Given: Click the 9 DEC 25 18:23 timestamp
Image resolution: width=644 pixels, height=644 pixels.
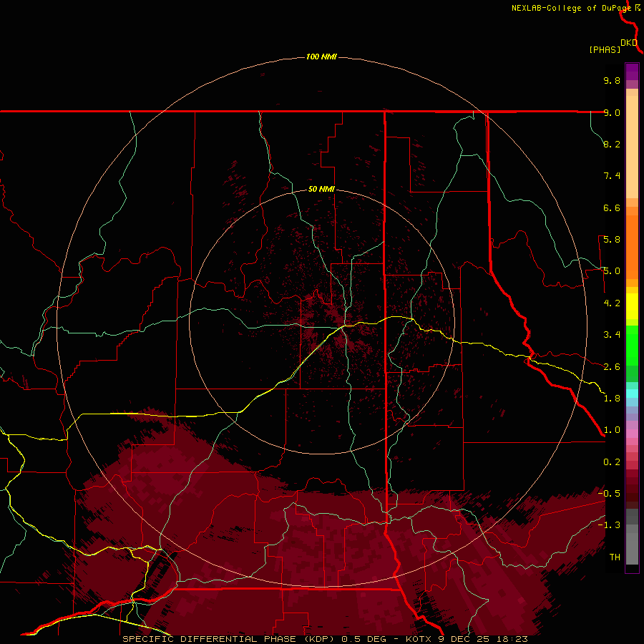Looking at the screenshot, I should pyautogui.click(x=483, y=639).
